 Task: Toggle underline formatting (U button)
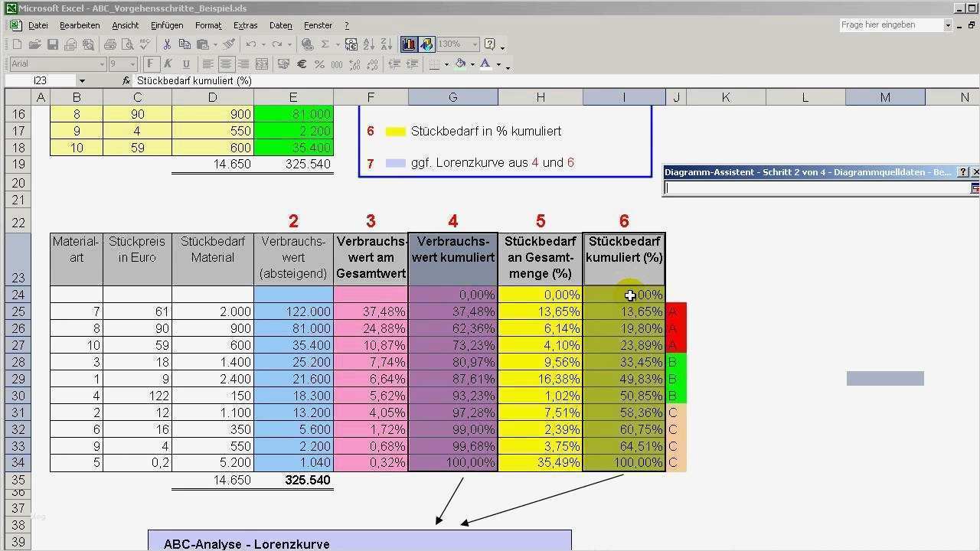(x=184, y=64)
